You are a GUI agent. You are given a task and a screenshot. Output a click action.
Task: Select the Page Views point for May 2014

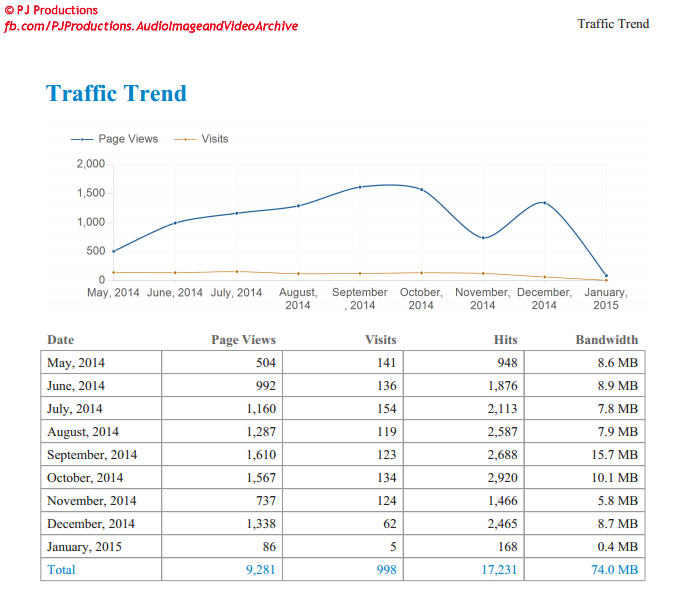(114, 251)
